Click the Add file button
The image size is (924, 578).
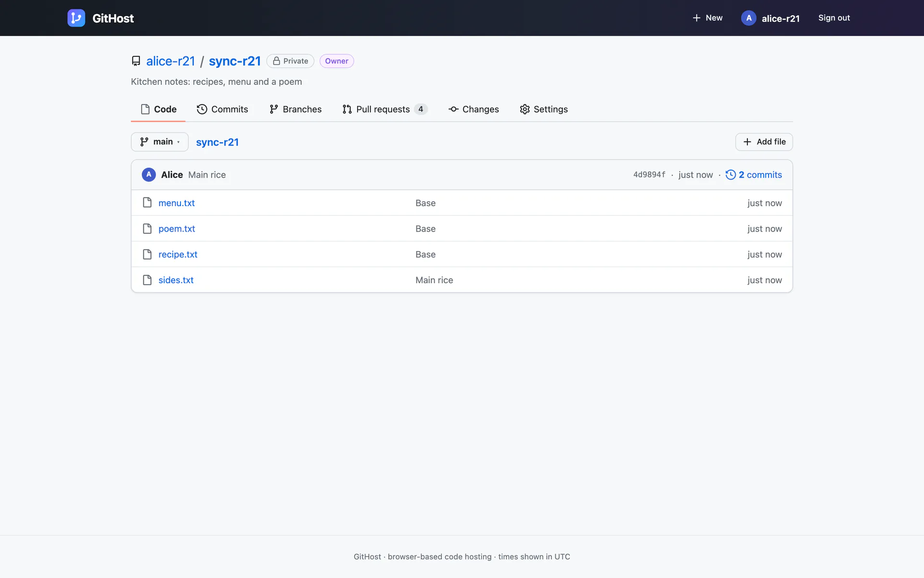pyautogui.click(x=764, y=142)
